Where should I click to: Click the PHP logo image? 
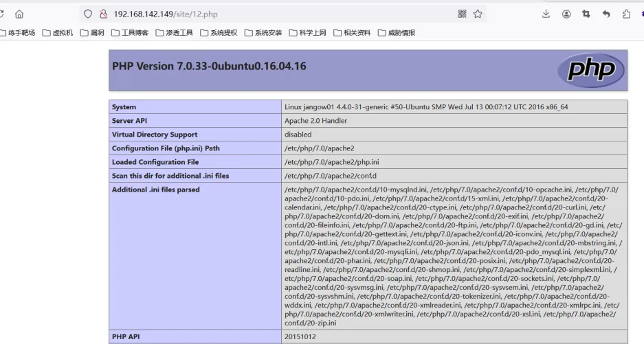591,70
